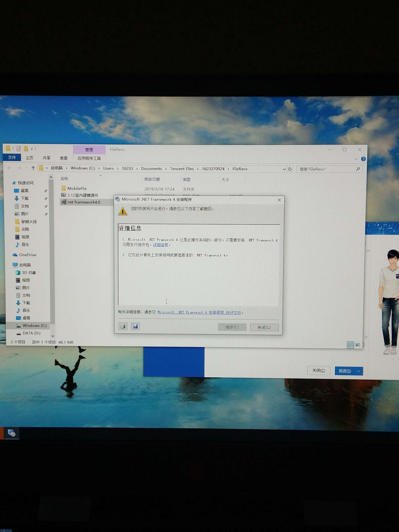Maximize the FileRecv Explorer window

click(x=345, y=149)
